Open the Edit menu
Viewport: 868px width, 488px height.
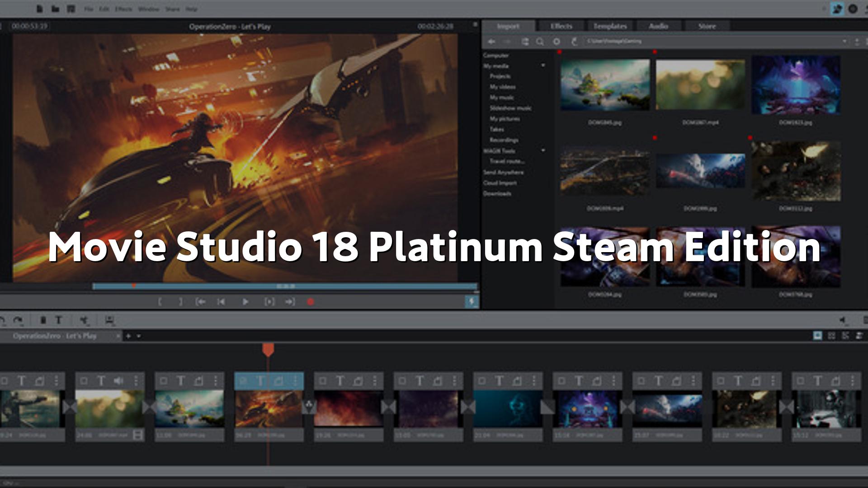point(104,9)
